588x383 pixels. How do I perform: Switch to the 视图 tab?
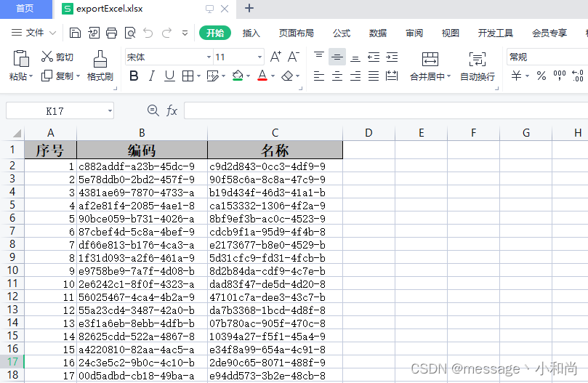(451, 33)
